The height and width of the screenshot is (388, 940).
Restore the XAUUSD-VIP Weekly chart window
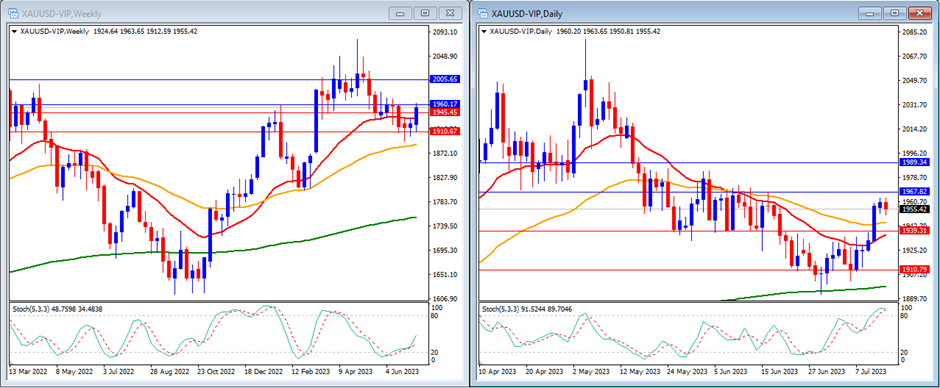[x=425, y=13]
